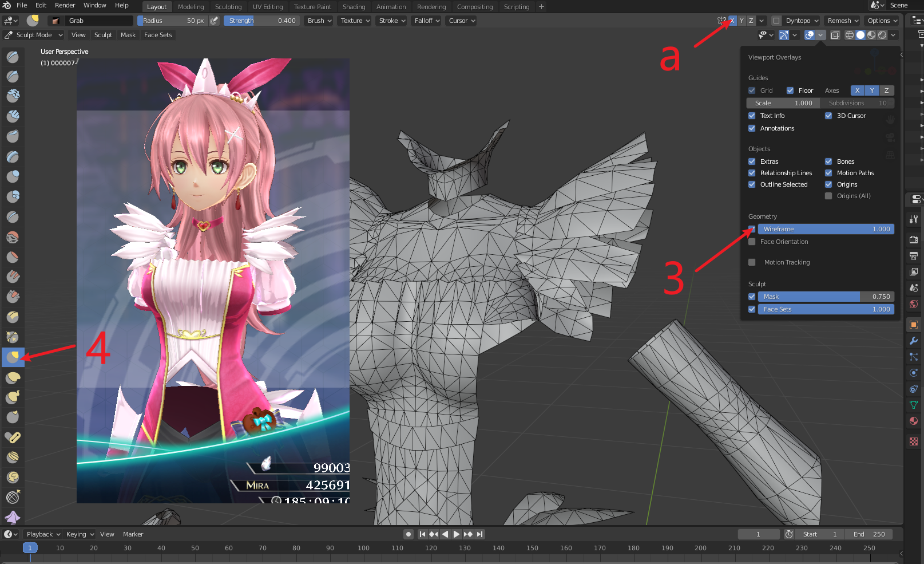
Task: Toggle X-ray view in viewport header
Action: 835,35
